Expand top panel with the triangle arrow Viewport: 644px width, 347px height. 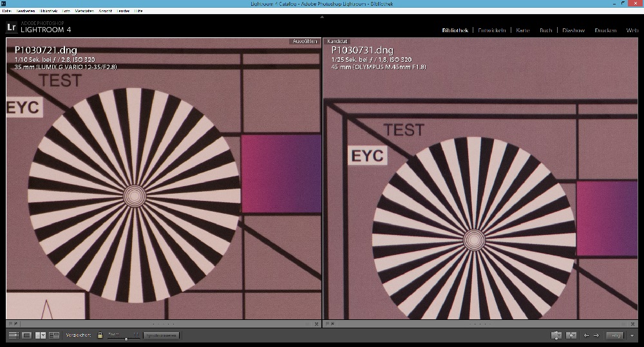[322, 17]
